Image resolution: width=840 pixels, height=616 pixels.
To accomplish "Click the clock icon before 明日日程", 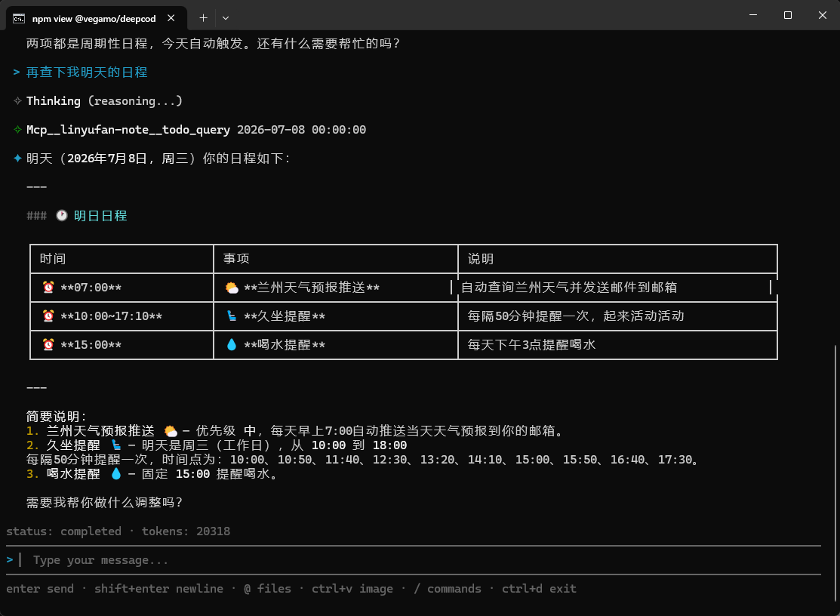I will coord(62,216).
